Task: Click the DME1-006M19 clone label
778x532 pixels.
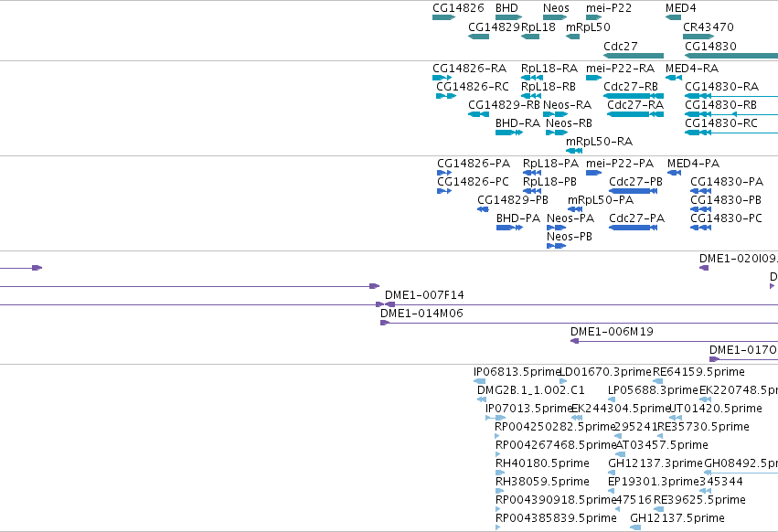Action: point(612,332)
